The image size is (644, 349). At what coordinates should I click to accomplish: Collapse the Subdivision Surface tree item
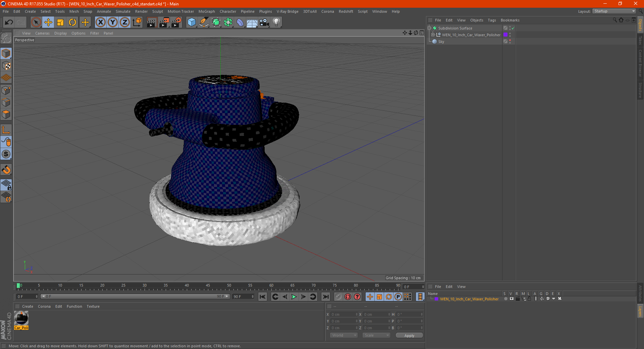coord(429,28)
